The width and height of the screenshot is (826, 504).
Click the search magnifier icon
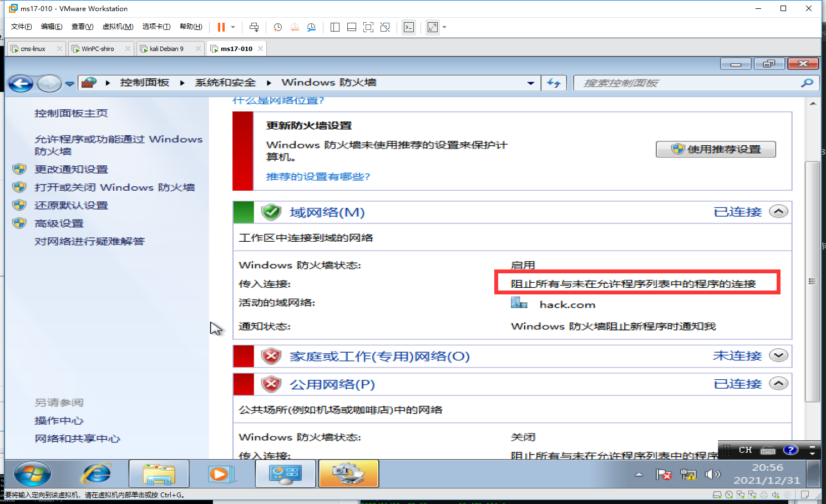pyautogui.click(x=808, y=83)
